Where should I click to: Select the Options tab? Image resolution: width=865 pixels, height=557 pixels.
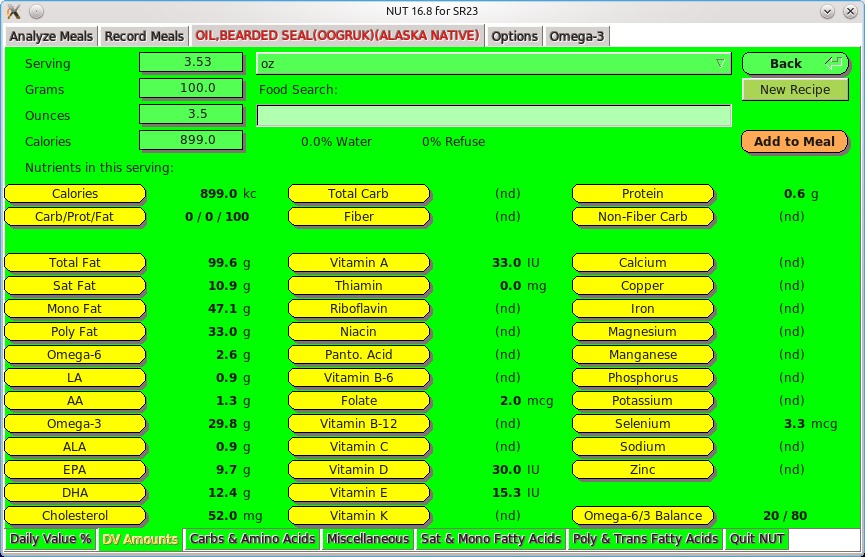pos(514,36)
